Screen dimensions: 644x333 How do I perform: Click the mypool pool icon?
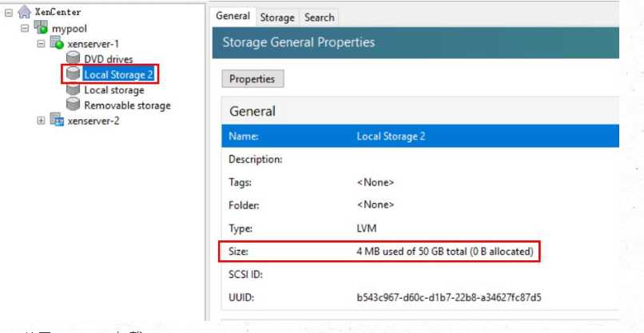pyautogui.click(x=41, y=27)
